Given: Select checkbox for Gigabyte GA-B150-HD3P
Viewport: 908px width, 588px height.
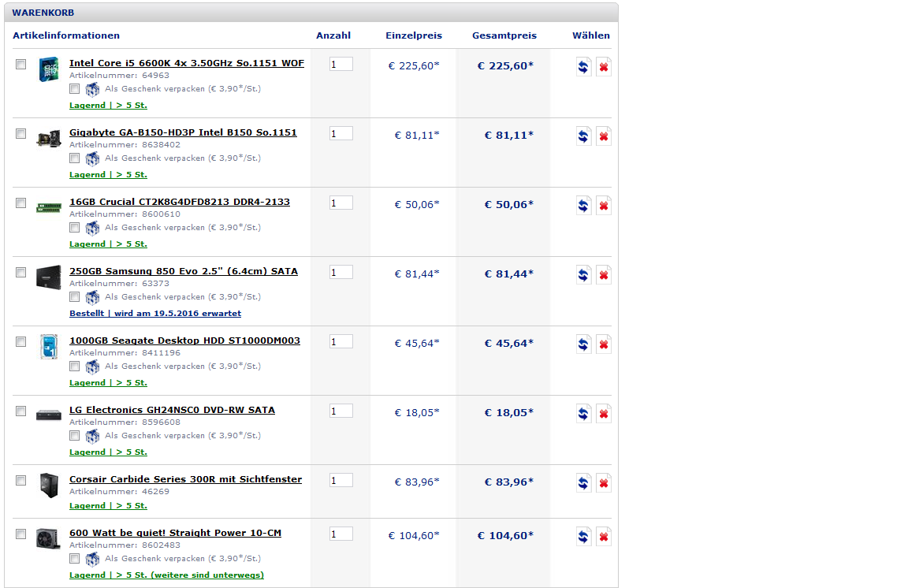Looking at the screenshot, I should tap(20, 134).
